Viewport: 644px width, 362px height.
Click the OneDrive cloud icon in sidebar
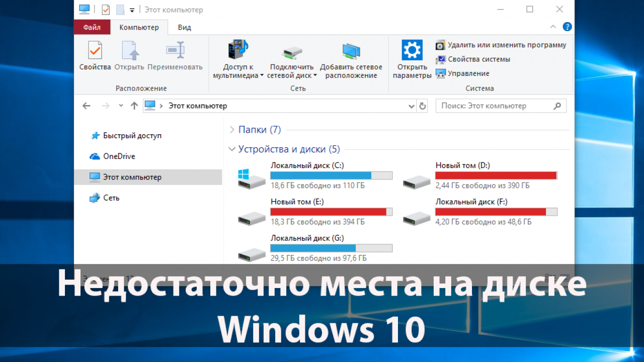tap(95, 156)
